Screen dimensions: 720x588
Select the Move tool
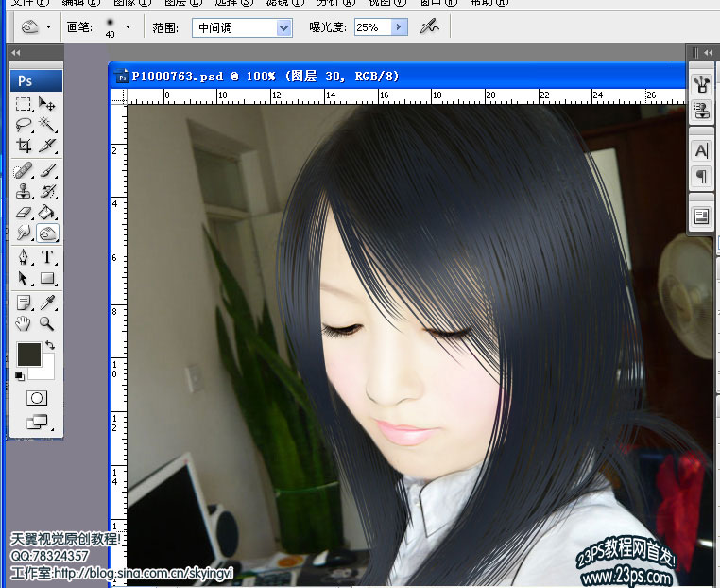pos(47,104)
